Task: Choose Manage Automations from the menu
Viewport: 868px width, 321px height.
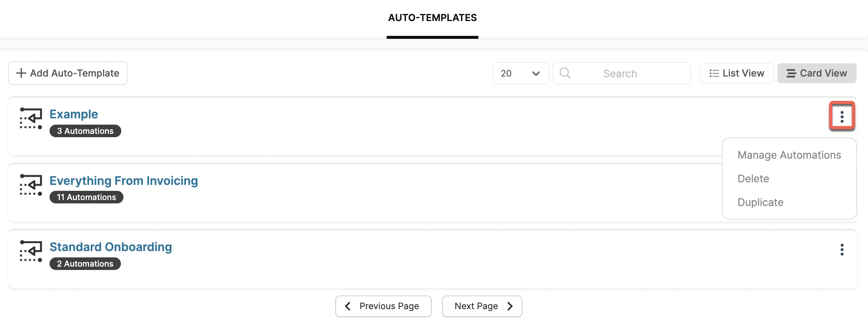Action: tap(789, 155)
